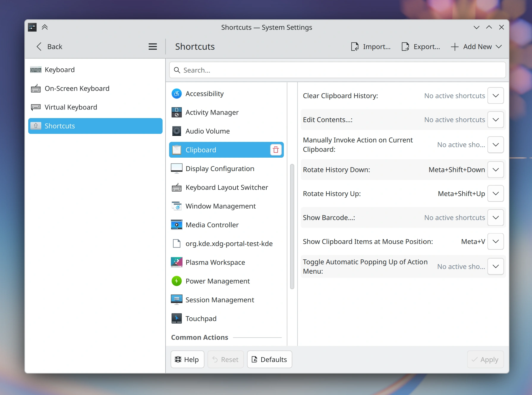Select Keyboard in the sidebar
Viewport: 532px width, 395px height.
95,70
